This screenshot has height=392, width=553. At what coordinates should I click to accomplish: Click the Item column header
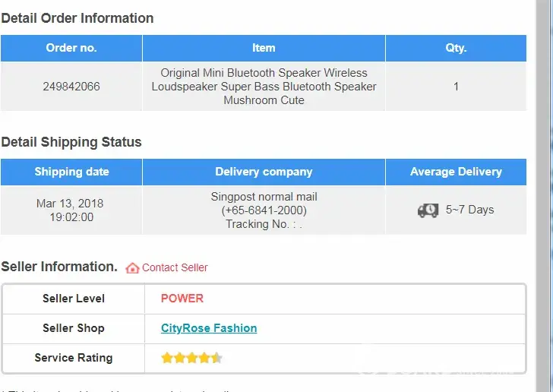click(x=264, y=48)
